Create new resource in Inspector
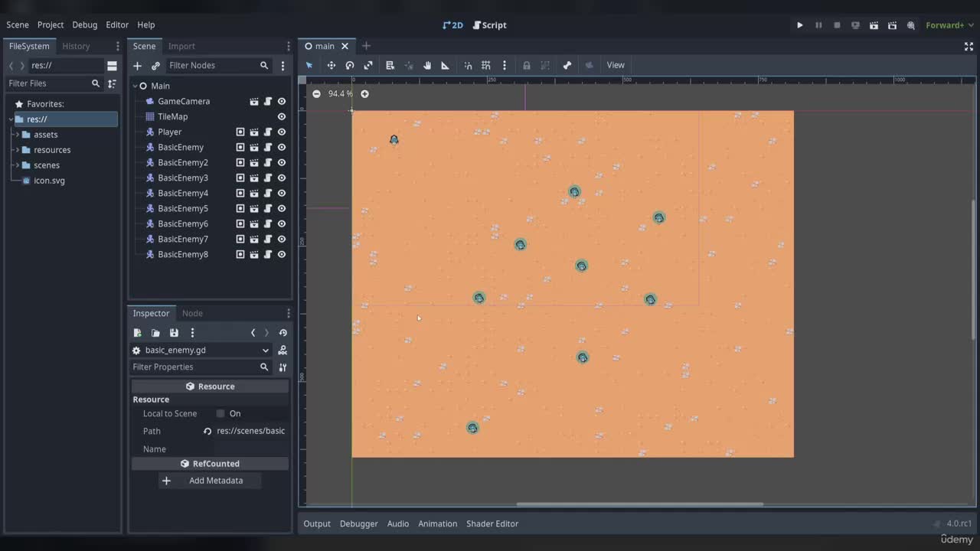This screenshot has height=551, width=980. 137,333
